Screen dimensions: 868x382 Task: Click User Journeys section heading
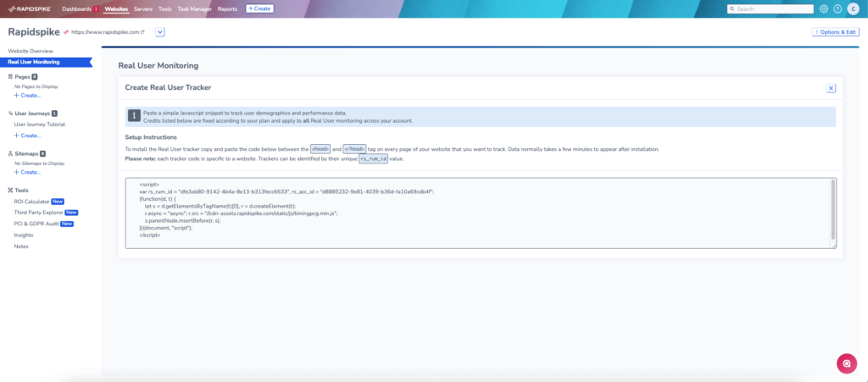click(x=32, y=113)
